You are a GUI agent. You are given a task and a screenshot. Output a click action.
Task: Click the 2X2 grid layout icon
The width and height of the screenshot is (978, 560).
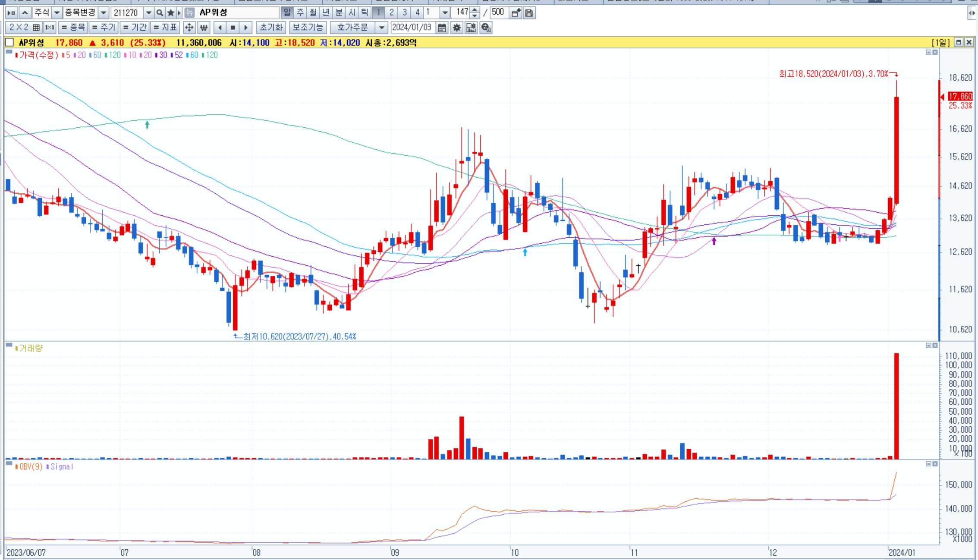pos(36,28)
